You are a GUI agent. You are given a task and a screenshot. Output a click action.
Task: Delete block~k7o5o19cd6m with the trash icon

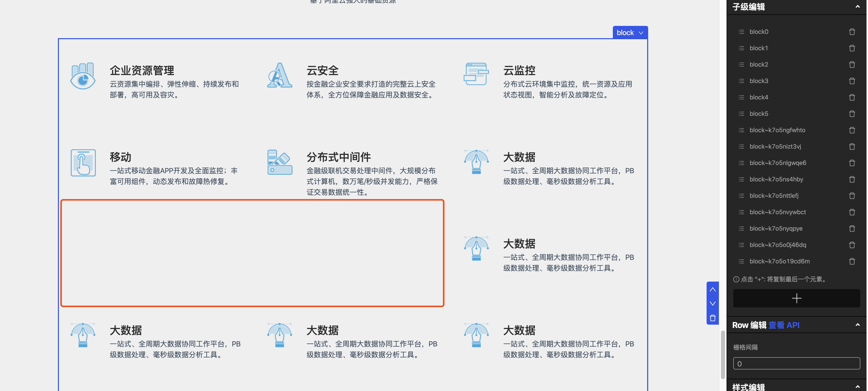[x=852, y=261]
